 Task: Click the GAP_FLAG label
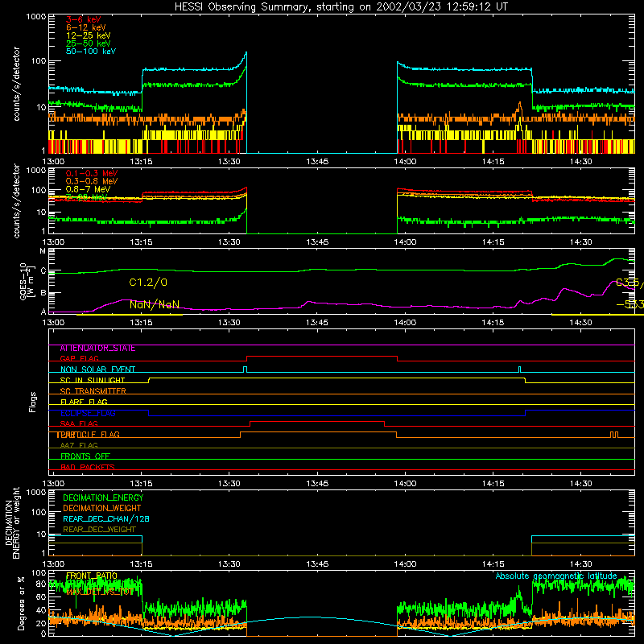point(79,358)
